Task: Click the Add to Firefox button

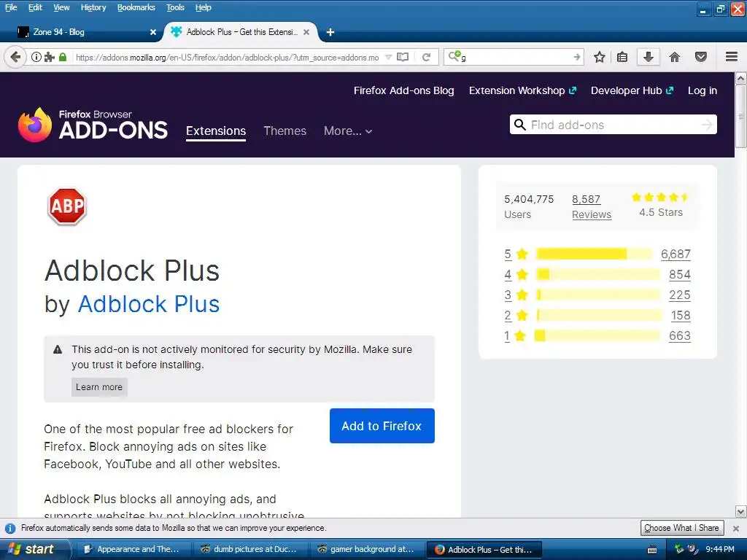Action: 382,426
